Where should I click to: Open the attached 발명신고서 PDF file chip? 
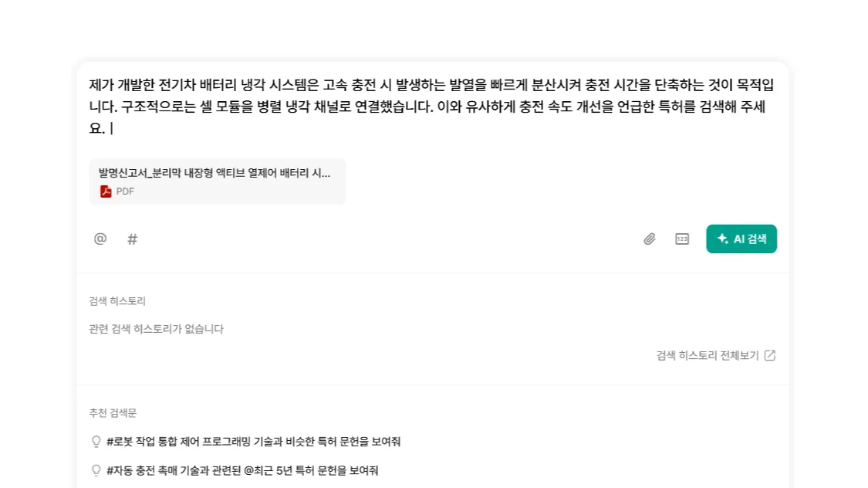217,181
